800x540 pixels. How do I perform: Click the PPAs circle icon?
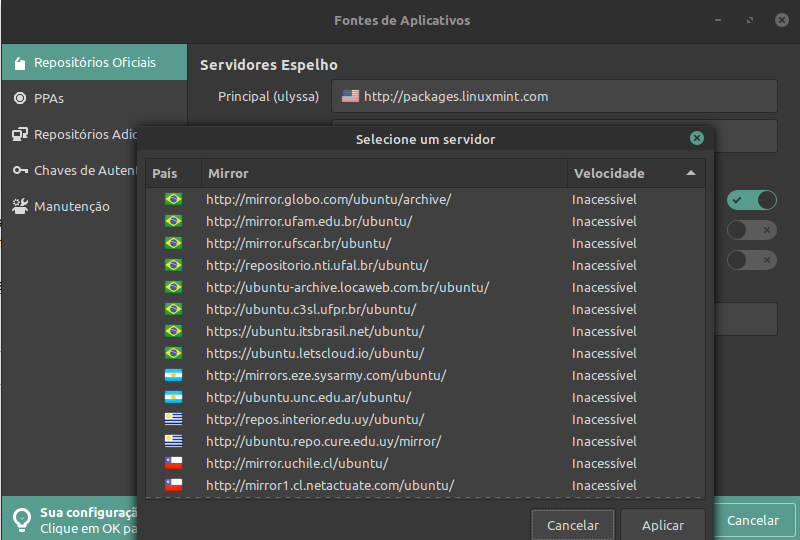click(x=20, y=98)
